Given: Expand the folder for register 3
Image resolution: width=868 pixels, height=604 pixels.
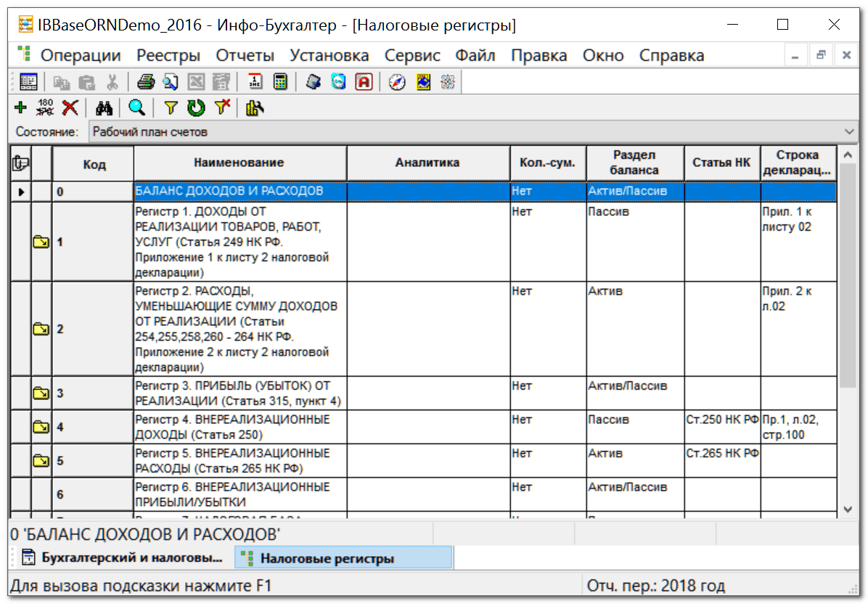Looking at the screenshot, I should (41, 393).
